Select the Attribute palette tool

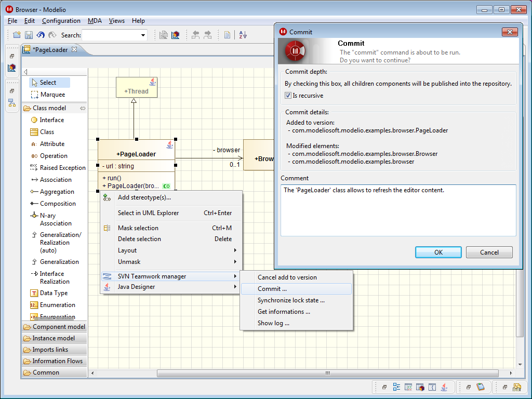coord(47,144)
